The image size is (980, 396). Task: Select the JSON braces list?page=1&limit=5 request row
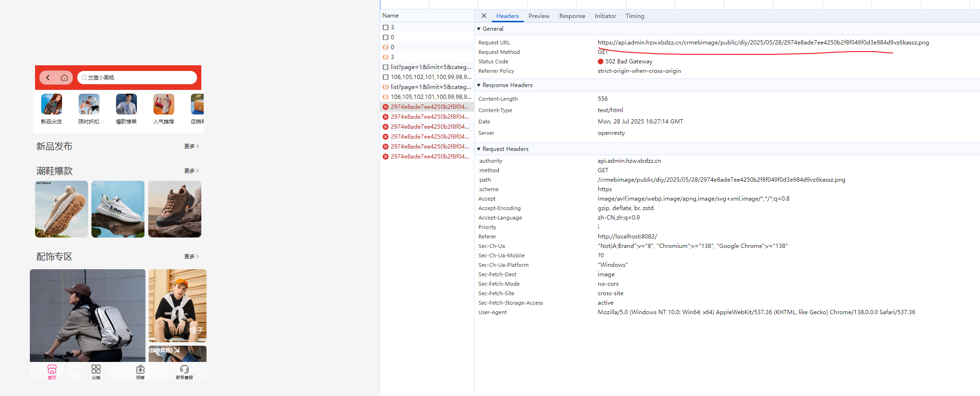(427, 87)
